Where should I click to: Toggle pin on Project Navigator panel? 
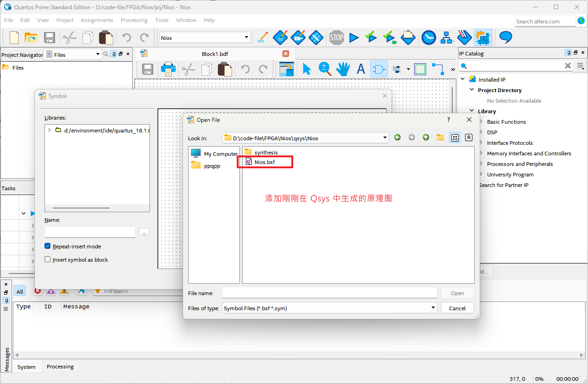[114, 54]
